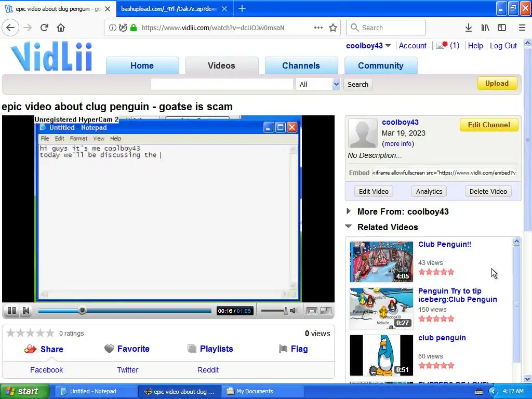
Task: Open the Club Penguin!! video thumbnail
Action: tap(381, 262)
